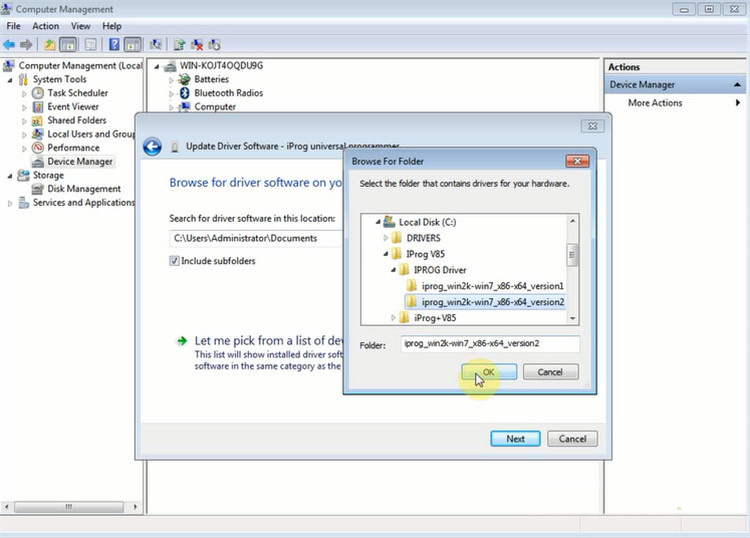The image size is (750, 538).
Task: Select Device Manager in the console tree
Action: pos(80,162)
